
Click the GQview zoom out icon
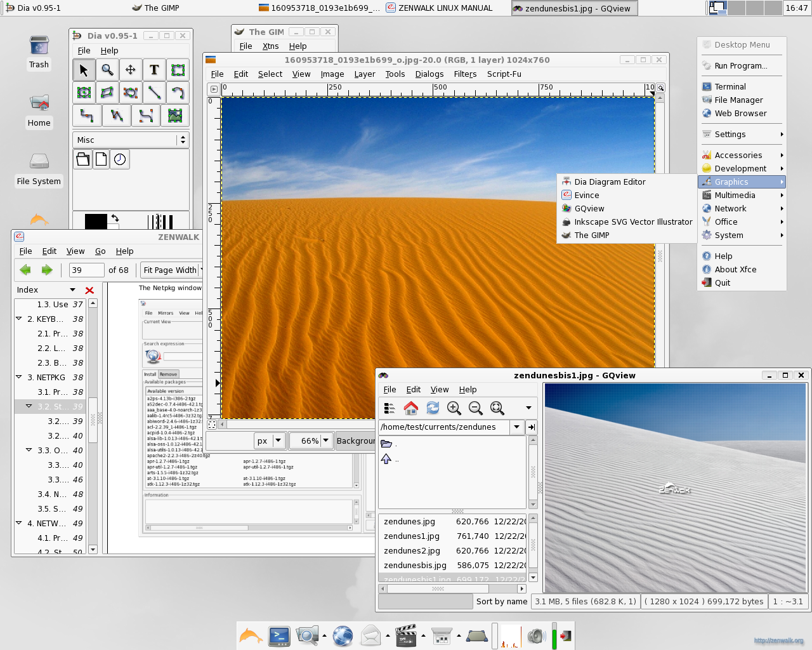[x=476, y=408]
